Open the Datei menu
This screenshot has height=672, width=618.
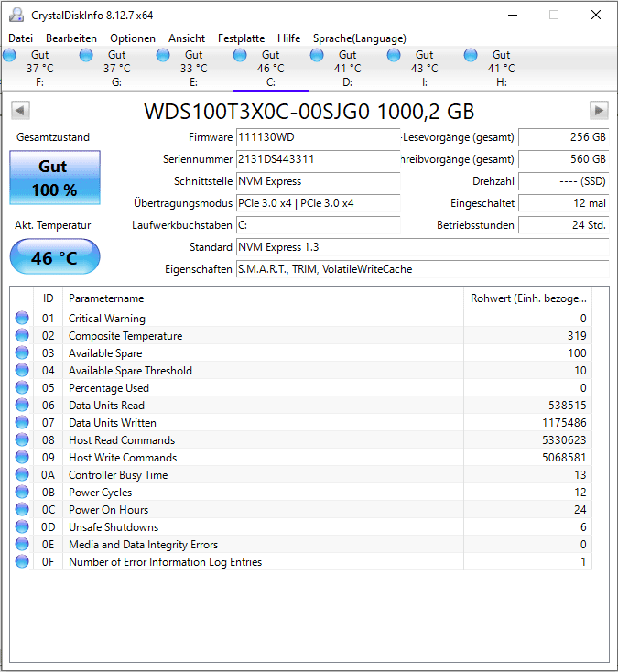click(x=20, y=38)
